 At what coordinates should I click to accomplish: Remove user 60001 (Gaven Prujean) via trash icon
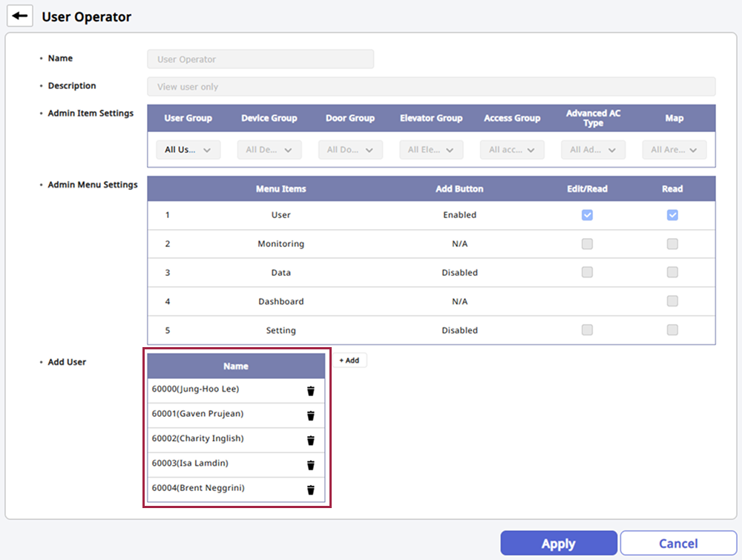[311, 415]
